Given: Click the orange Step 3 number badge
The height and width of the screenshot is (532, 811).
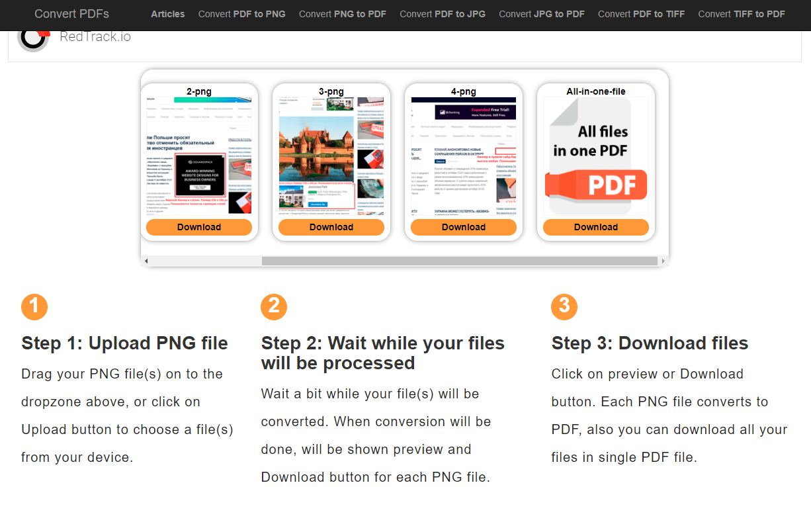Looking at the screenshot, I should point(564,306).
